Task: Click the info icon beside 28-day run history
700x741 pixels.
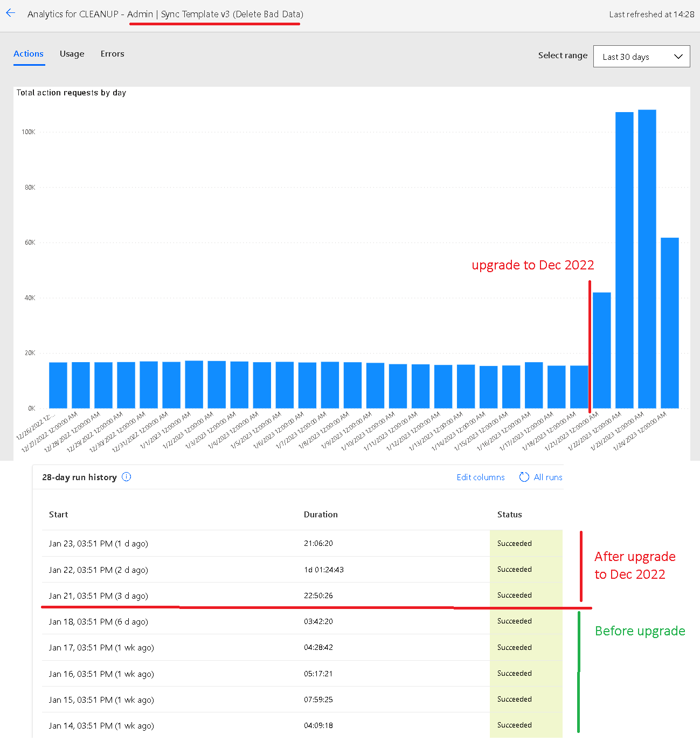Action: [126, 477]
